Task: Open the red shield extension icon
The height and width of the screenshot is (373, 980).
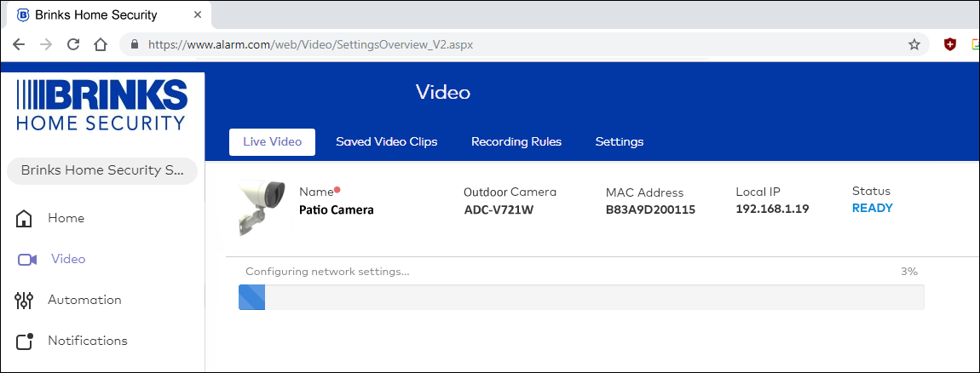Action: (x=950, y=44)
